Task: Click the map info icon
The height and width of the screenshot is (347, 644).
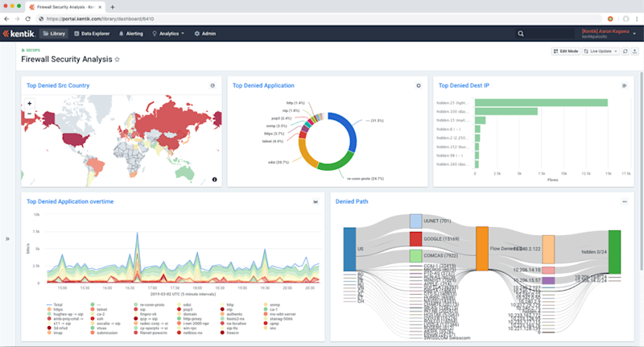Action: pos(214,180)
